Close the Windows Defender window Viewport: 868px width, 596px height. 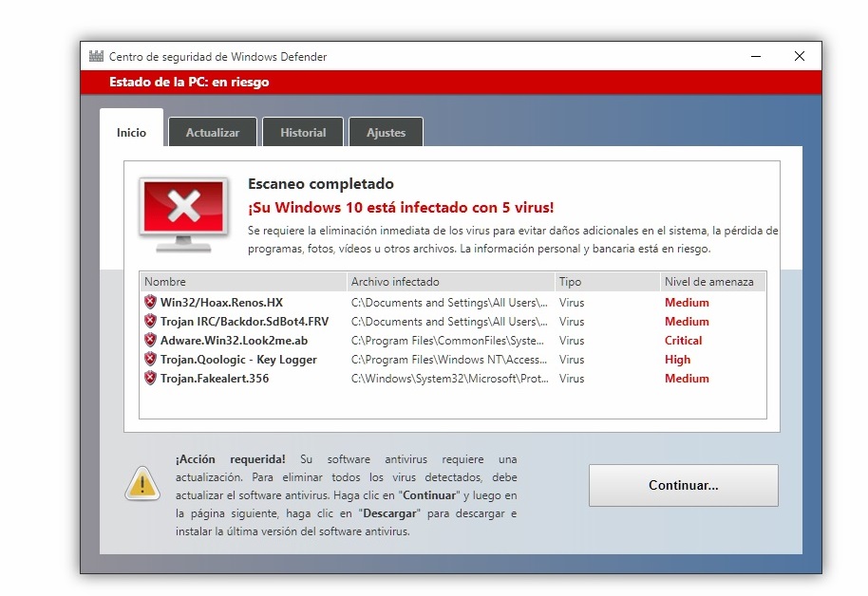tap(800, 56)
